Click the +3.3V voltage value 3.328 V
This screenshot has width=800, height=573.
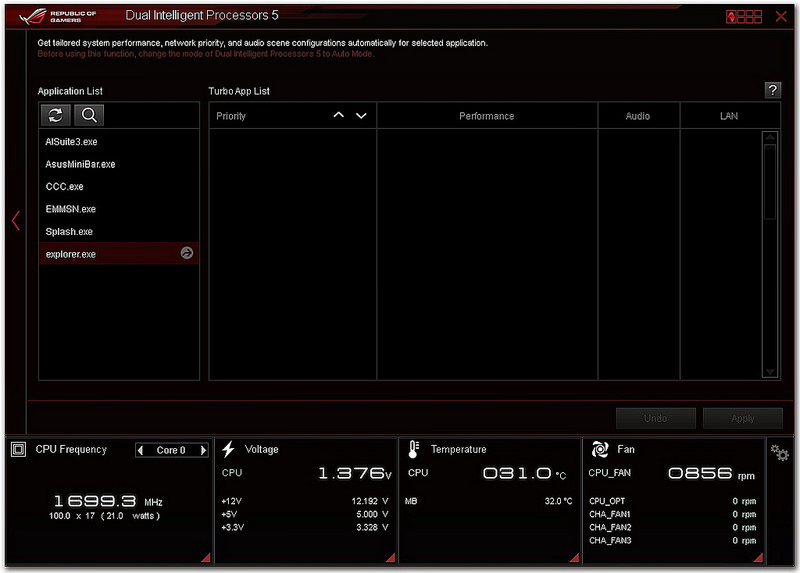[372, 527]
